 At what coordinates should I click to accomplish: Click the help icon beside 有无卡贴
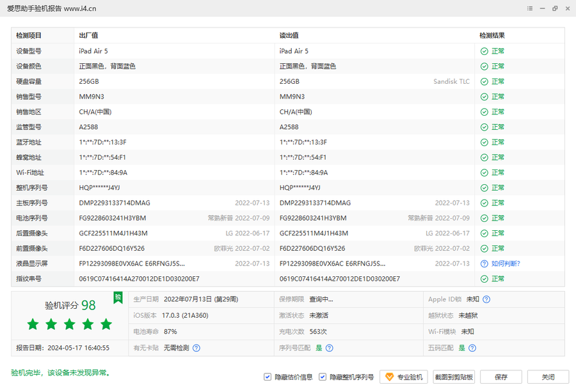point(196,348)
